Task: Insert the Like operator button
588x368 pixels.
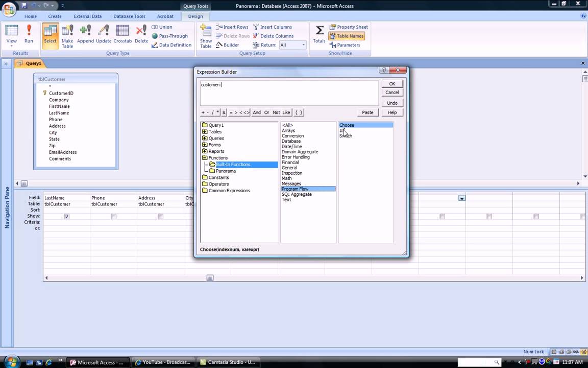Action: (286, 112)
